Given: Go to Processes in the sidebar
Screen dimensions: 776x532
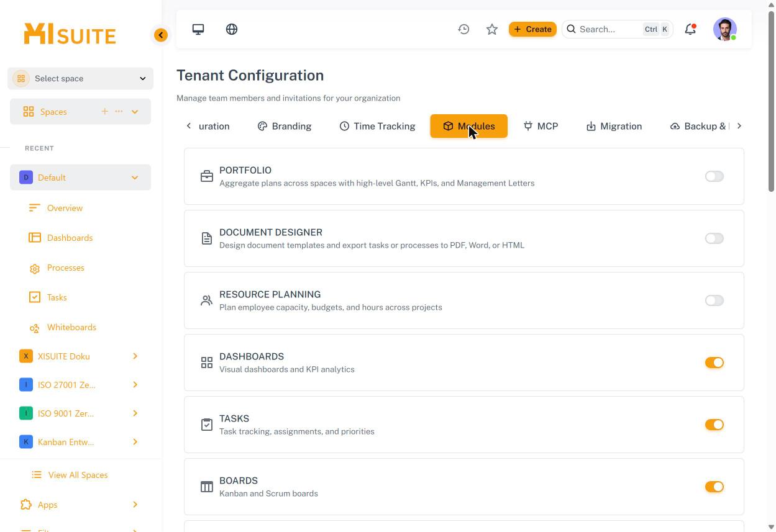Looking at the screenshot, I should coord(65,268).
